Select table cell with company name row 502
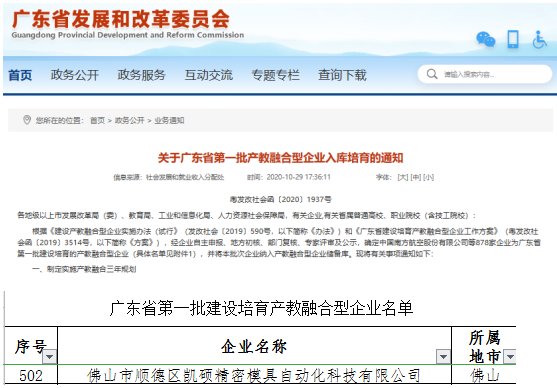 (x=254, y=375)
